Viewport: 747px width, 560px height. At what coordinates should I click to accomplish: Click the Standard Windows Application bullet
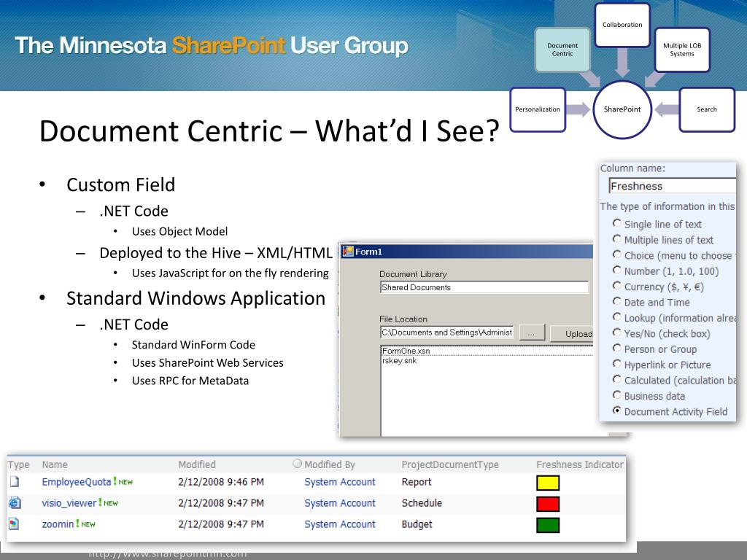click(x=196, y=298)
